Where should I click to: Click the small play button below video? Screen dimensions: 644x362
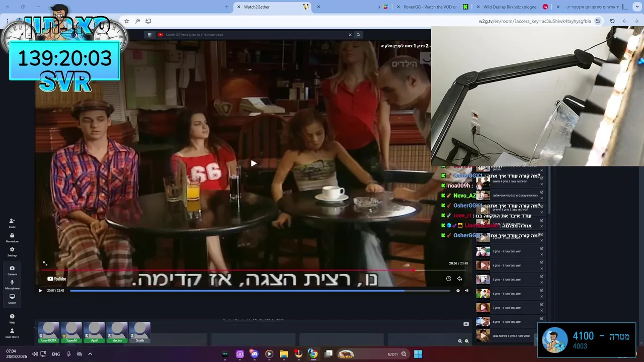pyautogui.click(x=40, y=291)
